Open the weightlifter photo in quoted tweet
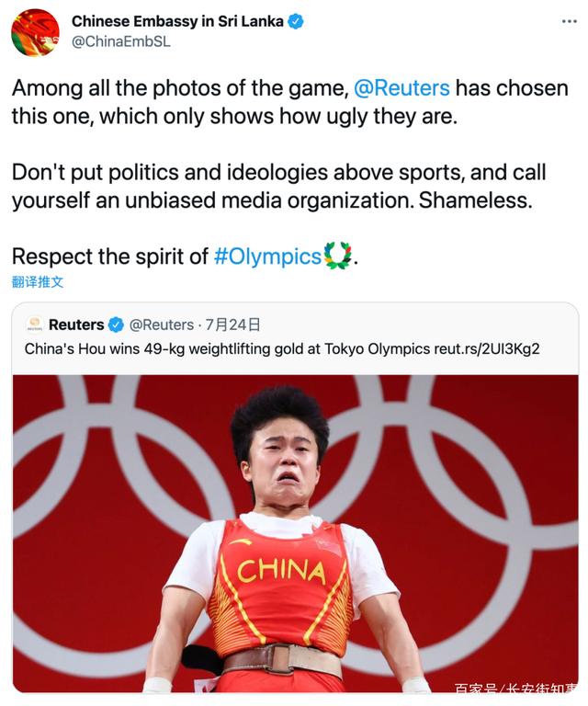This screenshot has height=706, width=588. click(296, 533)
